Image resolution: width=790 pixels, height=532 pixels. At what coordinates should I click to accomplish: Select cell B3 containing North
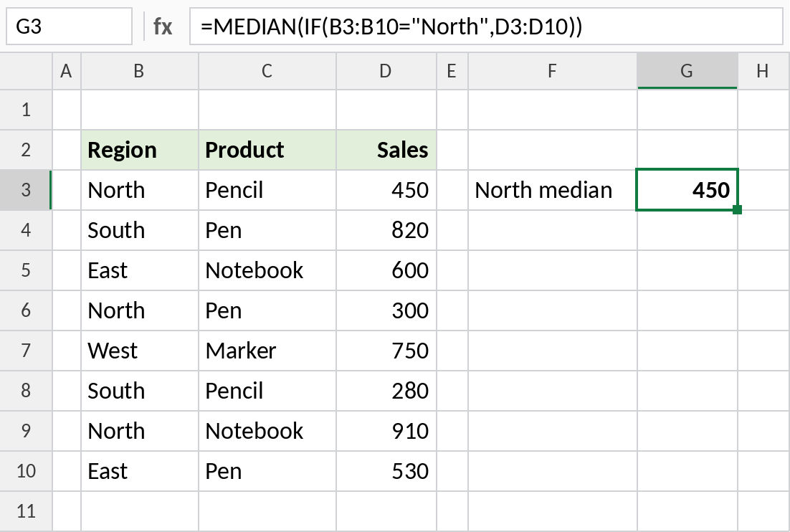point(140,191)
